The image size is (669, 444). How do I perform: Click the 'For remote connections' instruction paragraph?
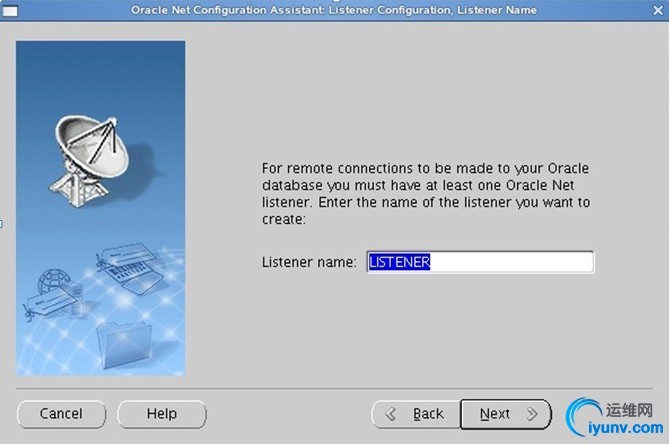[x=426, y=193]
